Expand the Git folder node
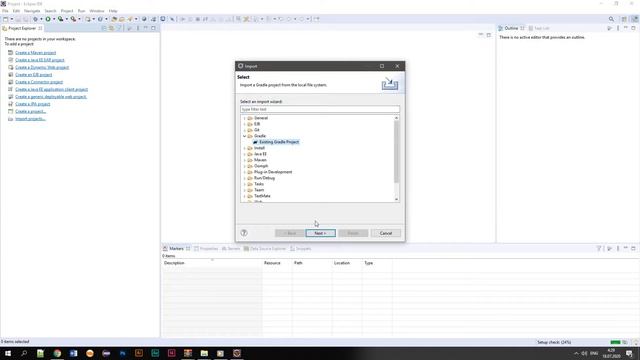The height and width of the screenshot is (360, 640). [244, 130]
